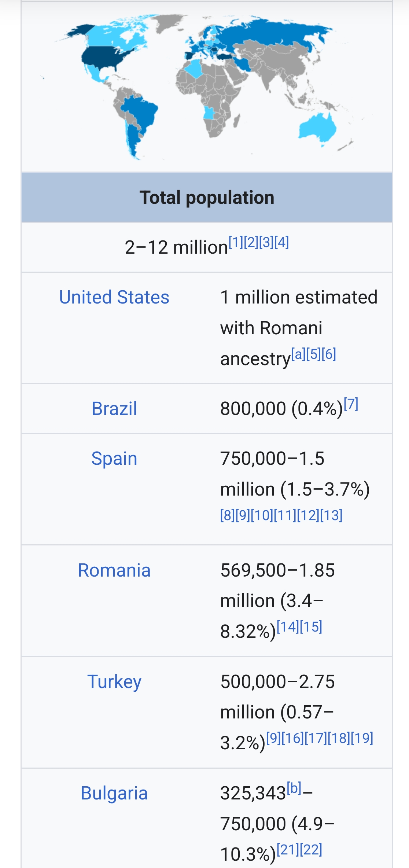
Task: Open citation [13] in Spain row
Action: [331, 515]
